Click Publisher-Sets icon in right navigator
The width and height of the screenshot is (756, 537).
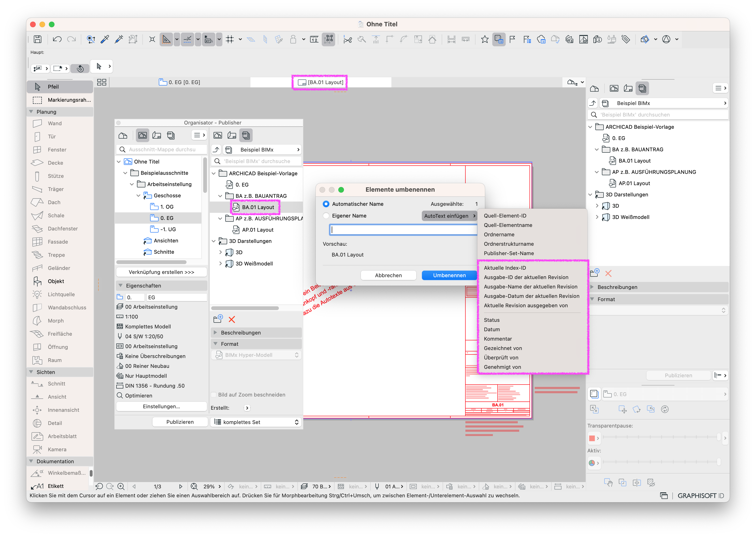tap(642, 89)
